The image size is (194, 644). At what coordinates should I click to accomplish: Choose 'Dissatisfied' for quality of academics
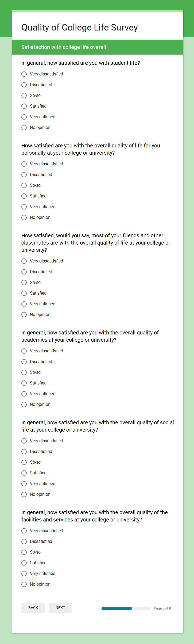coord(24,362)
